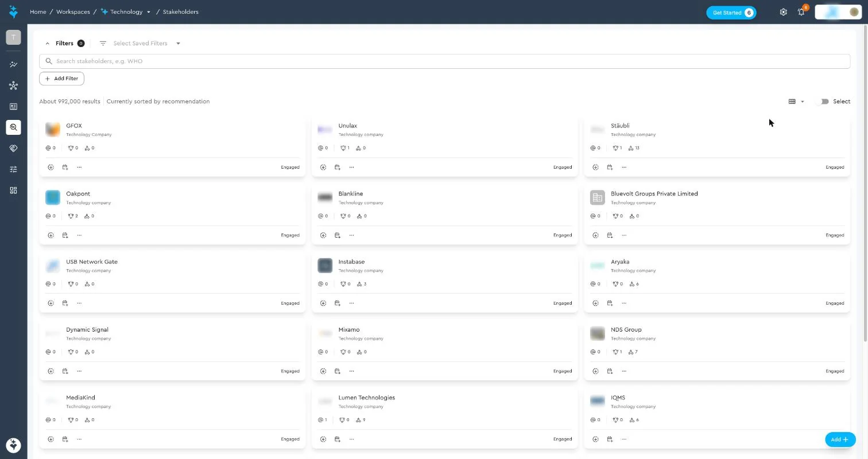This screenshot has width=868, height=459.
Task: Click the calendar-add icon on NDS Group card
Action: (x=610, y=371)
